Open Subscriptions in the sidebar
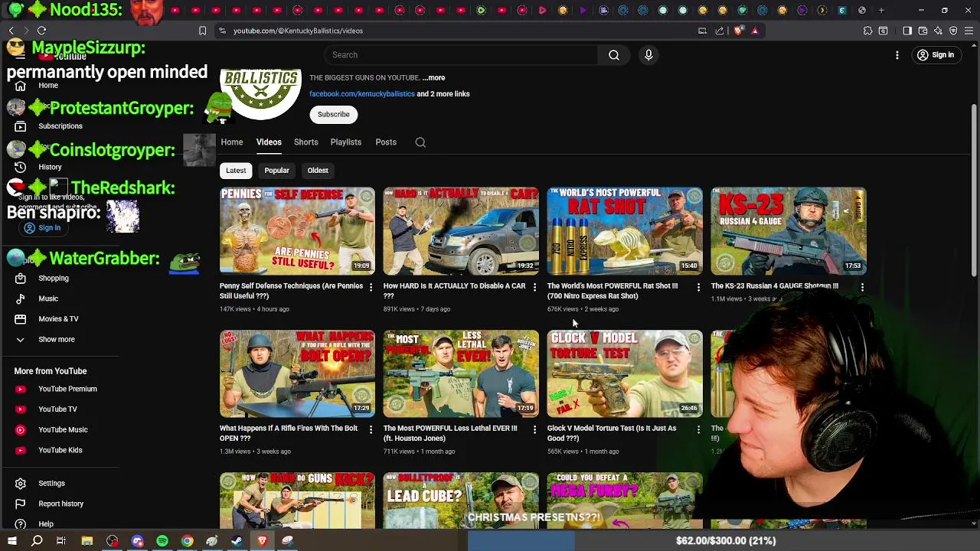The image size is (980, 551). (60, 126)
